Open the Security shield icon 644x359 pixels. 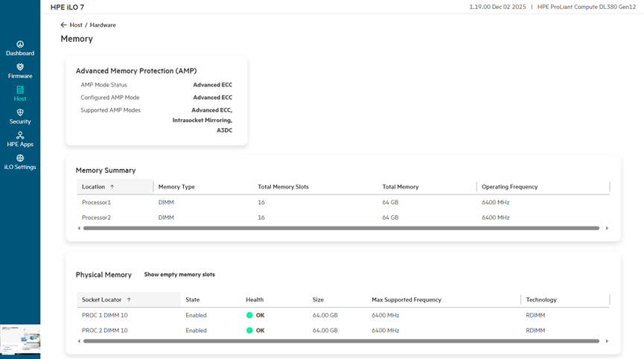[x=20, y=112]
